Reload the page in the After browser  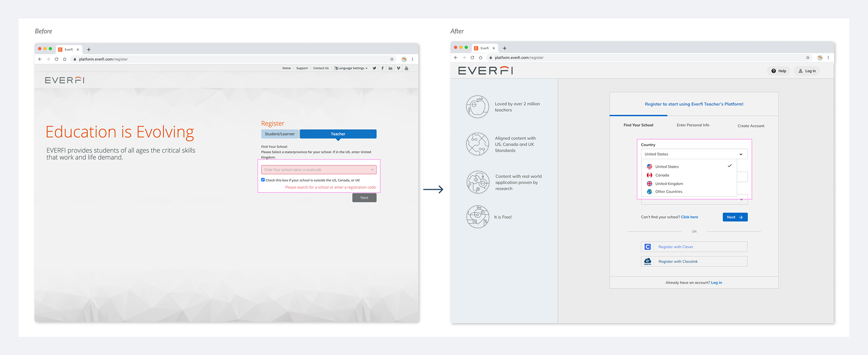[x=472, y=57]
